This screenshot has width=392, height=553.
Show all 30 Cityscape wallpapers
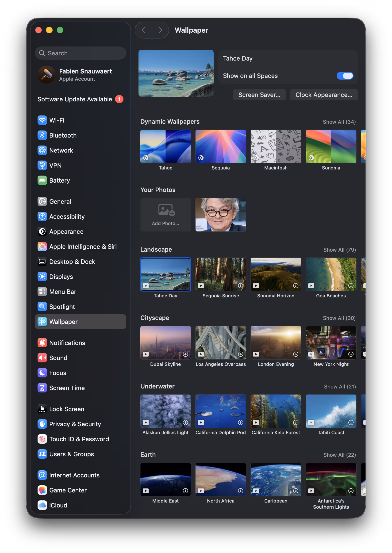(339, 318)
